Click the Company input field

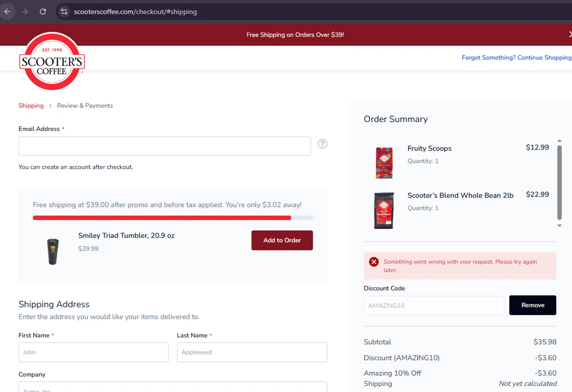click(x=173, y=387)
